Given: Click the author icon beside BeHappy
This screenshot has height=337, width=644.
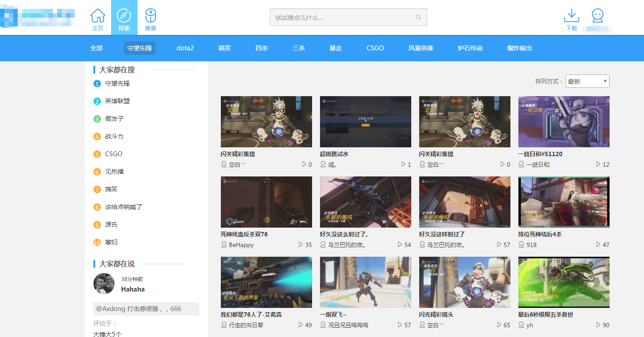Looking at the screenshot, I should tap(223, 244).
